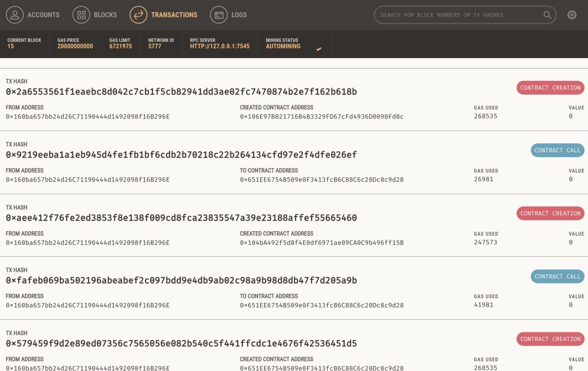Click CONTRACT CREATION badge on 0x5794 transaction
Image resolution: width=588 pixels, height=371 pixels.
point(550,339)
